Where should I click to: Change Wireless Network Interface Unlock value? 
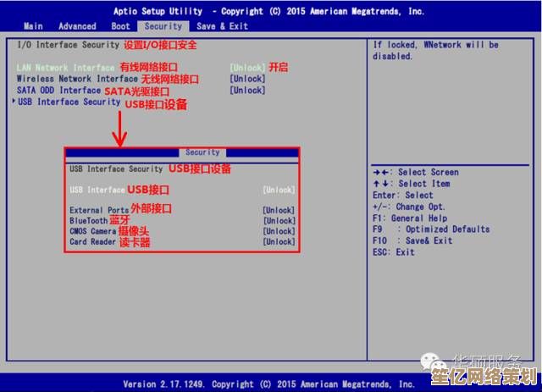click(x=247, y=79)
